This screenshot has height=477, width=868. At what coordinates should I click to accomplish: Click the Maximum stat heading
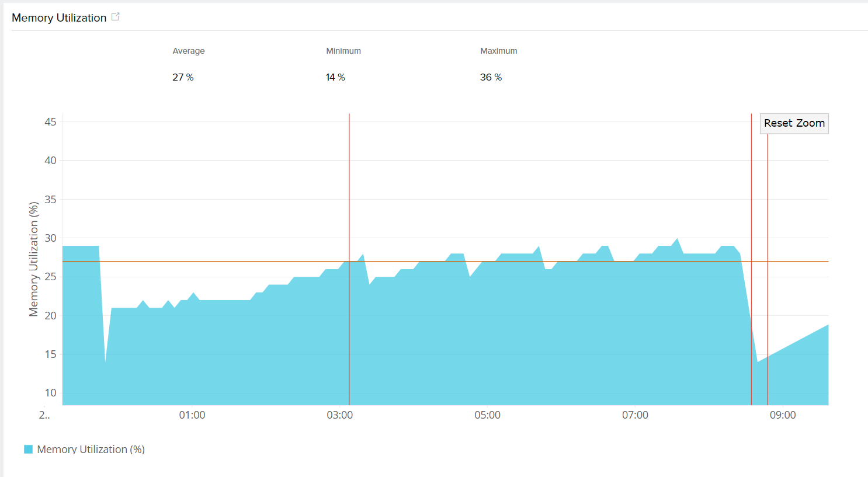click(x=498, y=51)
